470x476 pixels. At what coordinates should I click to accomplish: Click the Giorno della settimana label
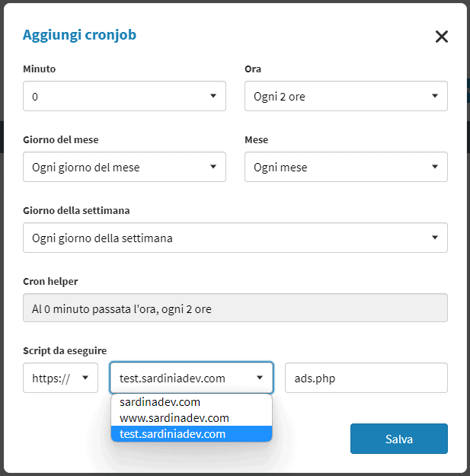click(x=75, y=210)
